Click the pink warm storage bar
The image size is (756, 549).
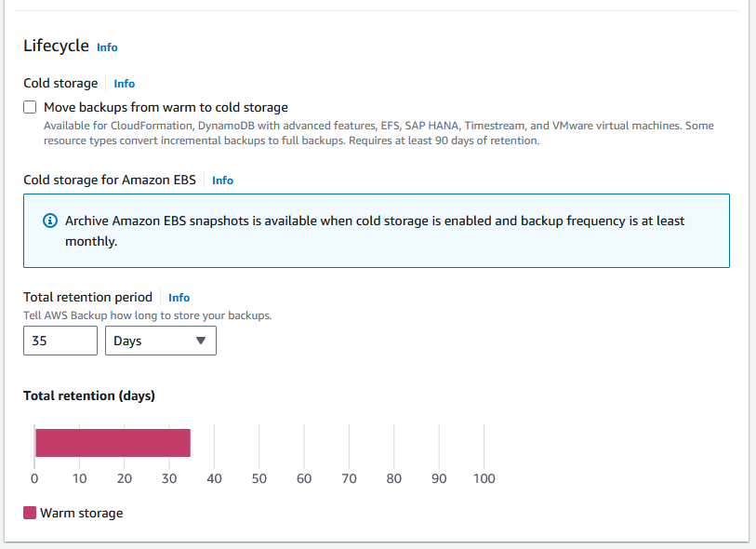coord(112,443)
